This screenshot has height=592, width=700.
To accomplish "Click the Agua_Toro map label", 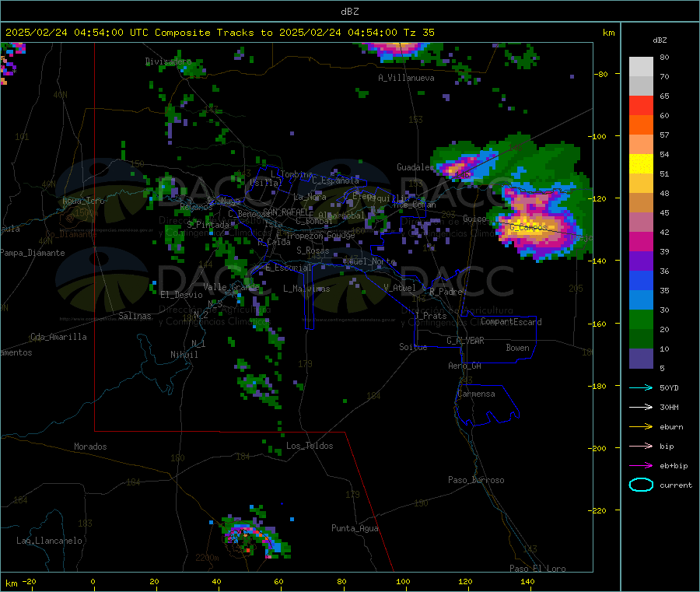I will click(83, 201).
